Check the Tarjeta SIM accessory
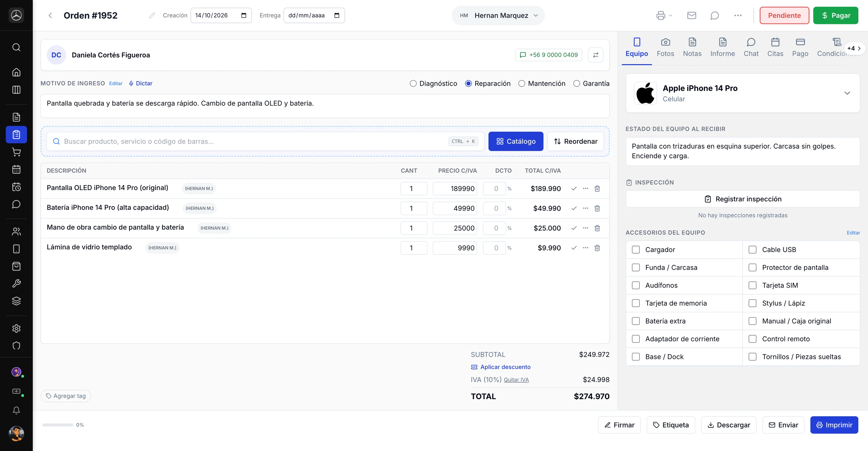The height and width of the screenshot is (451, 868). (752, 285)
